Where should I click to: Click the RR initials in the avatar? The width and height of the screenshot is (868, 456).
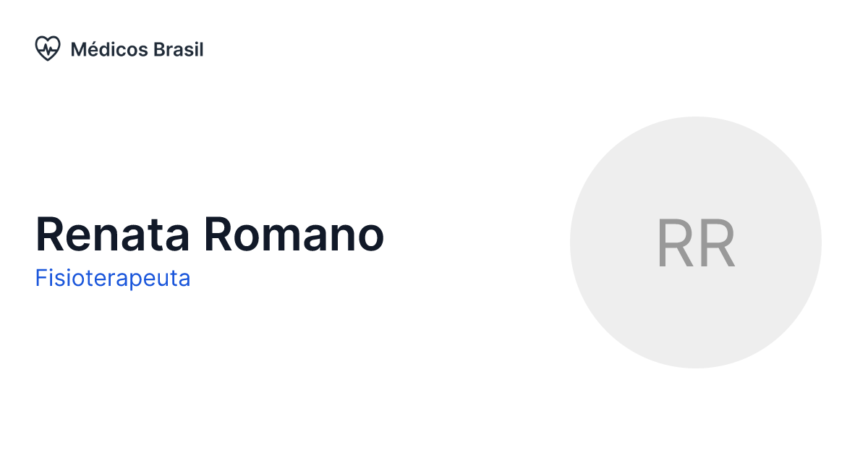click(695, 243)
